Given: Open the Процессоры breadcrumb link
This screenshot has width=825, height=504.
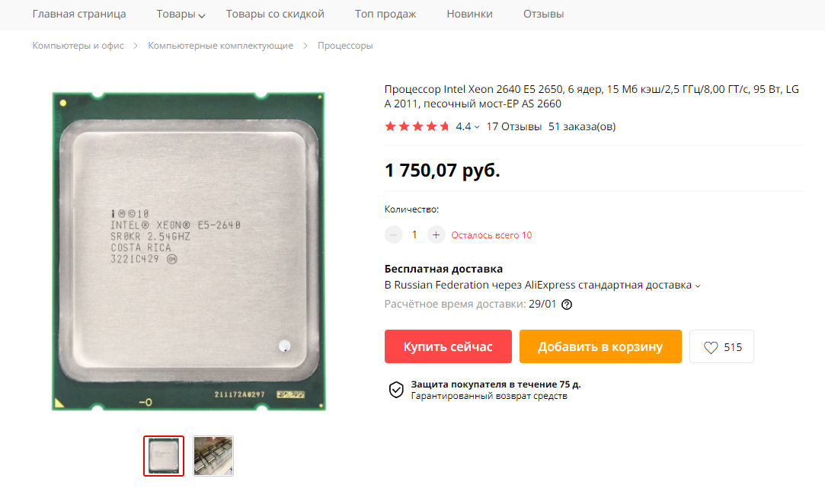Looking at the screenshot, I should [x=345, y=46].
